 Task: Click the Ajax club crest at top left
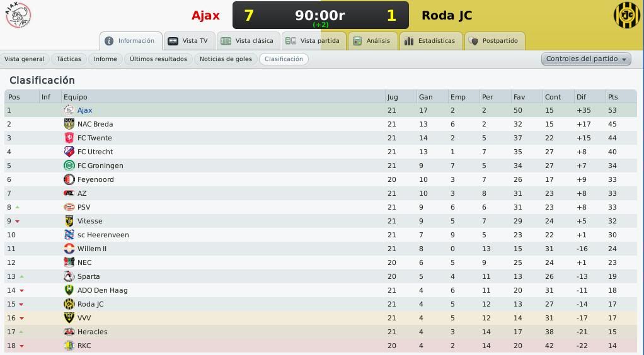tap(18, 15)
